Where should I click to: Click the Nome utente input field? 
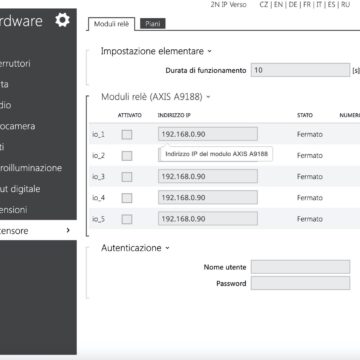300,267
